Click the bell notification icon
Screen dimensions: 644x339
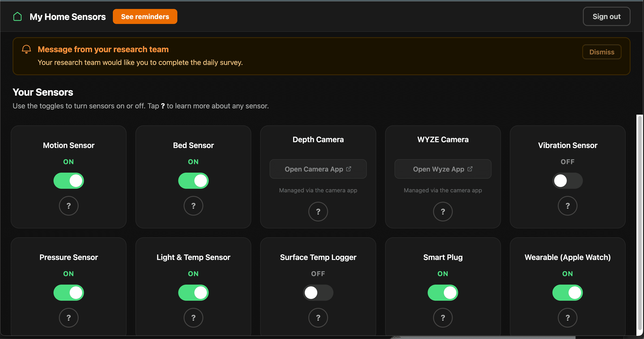pyautogui.click(x=26, y=49)
